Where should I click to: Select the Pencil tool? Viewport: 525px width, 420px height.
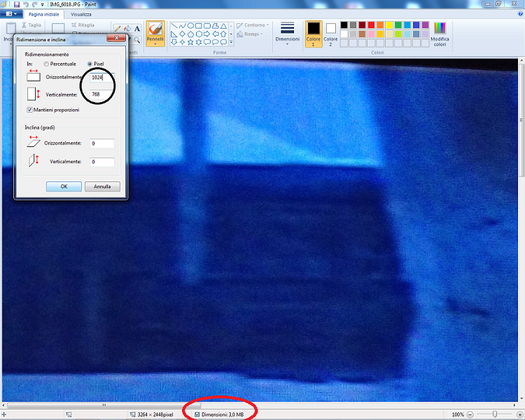point(118,29)
